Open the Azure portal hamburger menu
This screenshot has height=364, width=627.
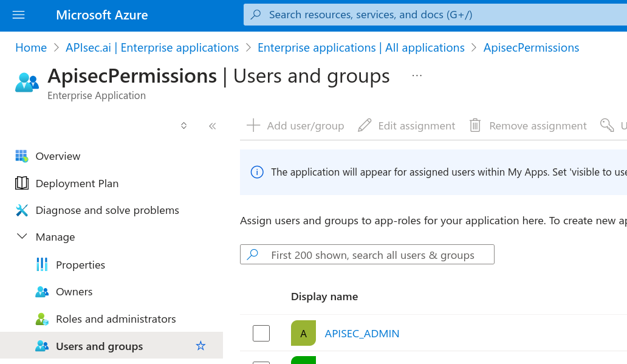pos(19,15)
